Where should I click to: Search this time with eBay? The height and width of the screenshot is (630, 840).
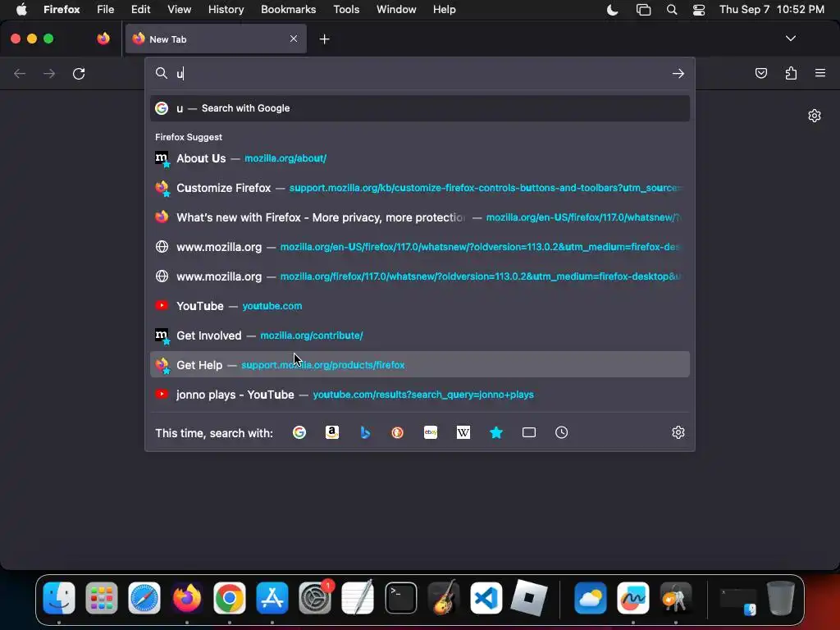click(431, 432)
